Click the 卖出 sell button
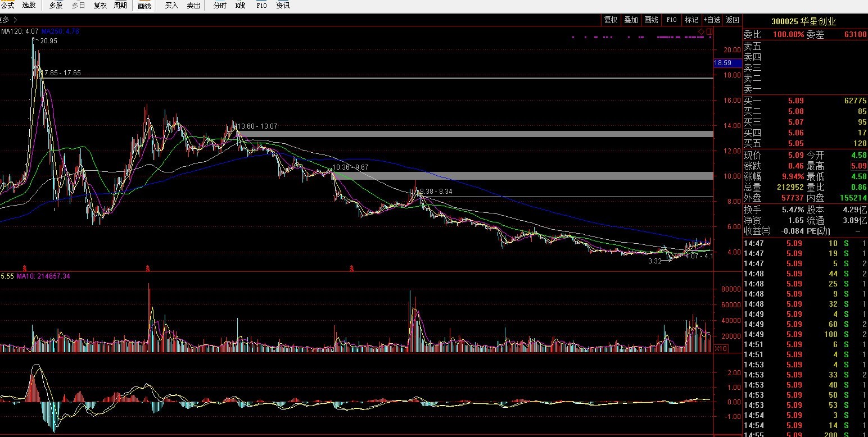 pos(193,5)
